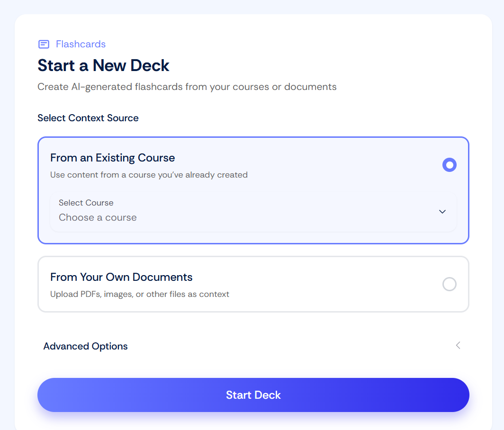Click the 'Upload PDFs, images' description text

tap(140, 294)
